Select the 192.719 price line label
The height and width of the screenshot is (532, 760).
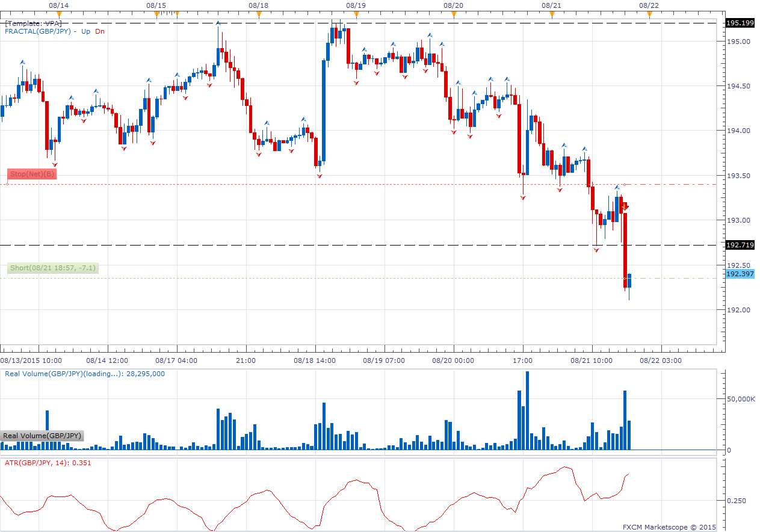[740, 245]
